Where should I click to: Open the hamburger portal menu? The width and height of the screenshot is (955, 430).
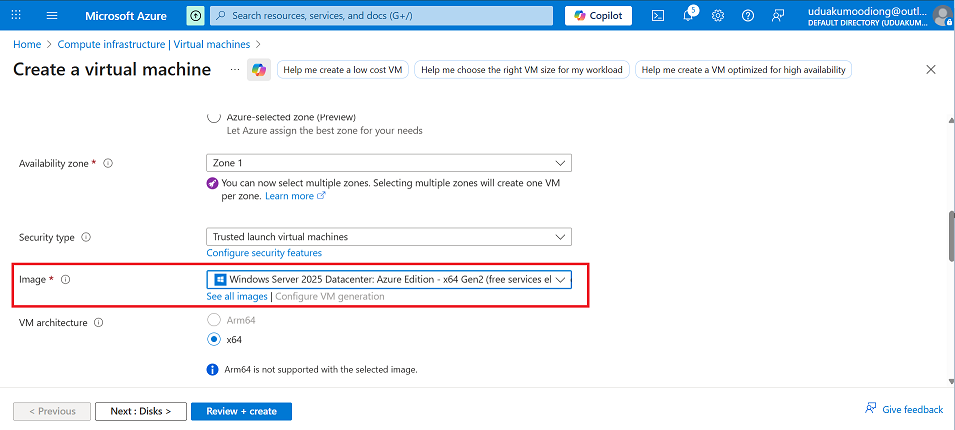(52, 15)
